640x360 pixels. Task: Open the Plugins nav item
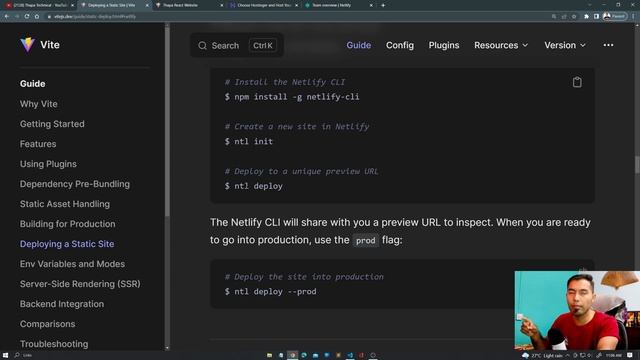444,45
